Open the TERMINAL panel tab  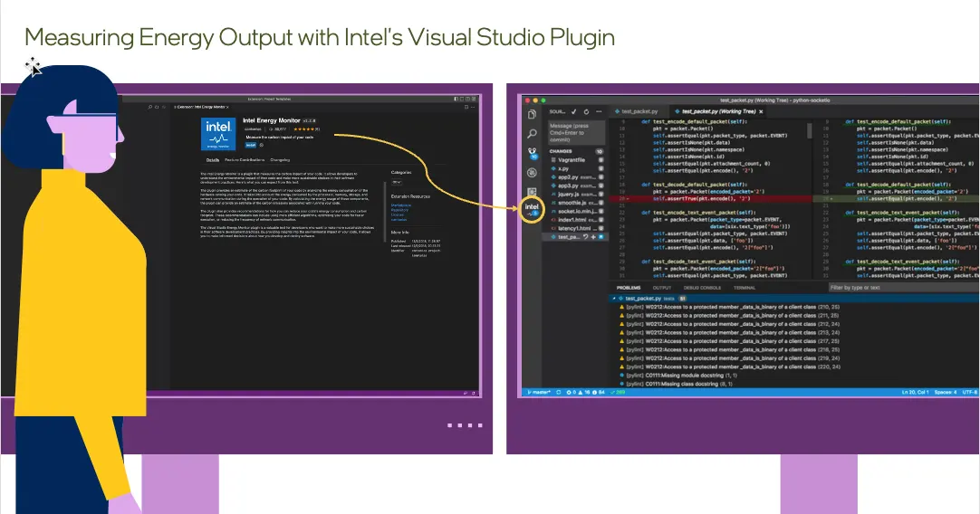(745, 288)
